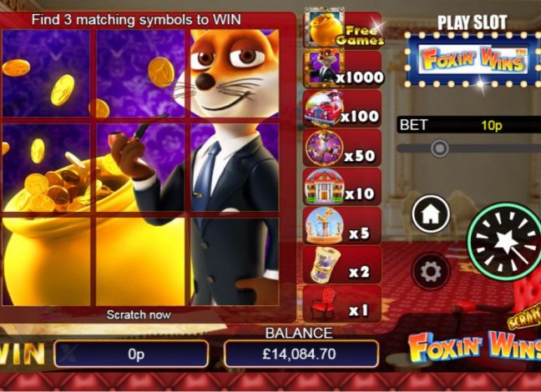Open the Foxin' Wins slot banner
Viewport: 541px width, 392px height.
(473, 60)
